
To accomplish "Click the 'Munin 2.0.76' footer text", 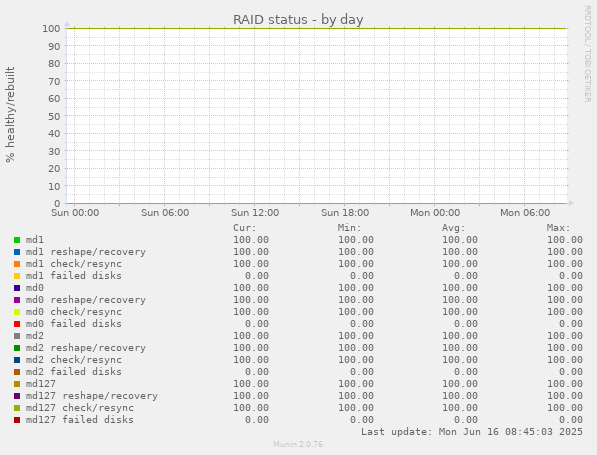I will (298, 444).
